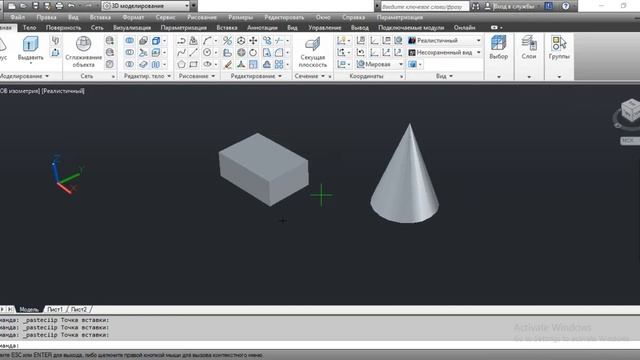Click the Секущая плоскость (Section Plane) tool
Image resolution: width=640 pixels, height=360 pixels.
(x=313, y=52)
